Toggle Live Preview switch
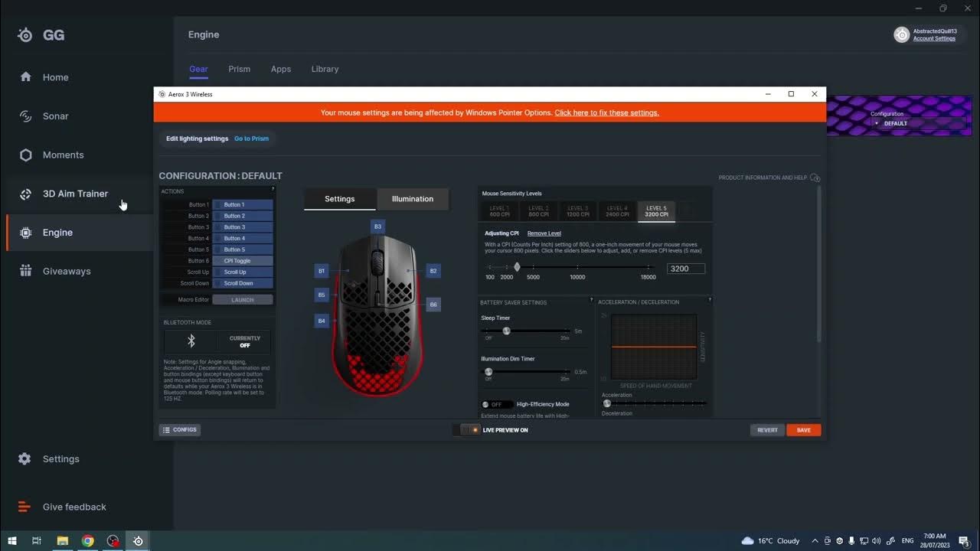Viewport: 980px width, 551px height. point(467,430)
